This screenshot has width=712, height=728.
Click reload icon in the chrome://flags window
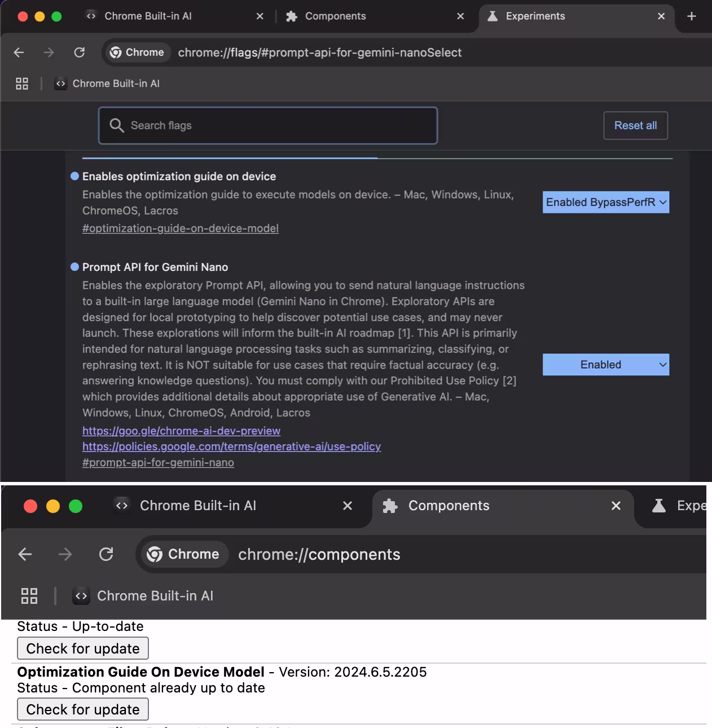pyautogui.click(x=80, y=52)
